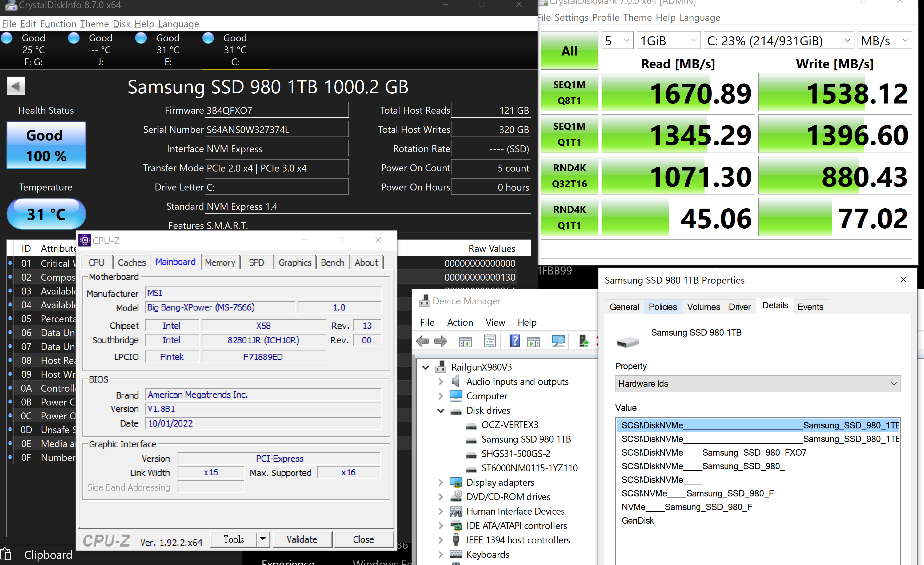924x565 pixels.
Task: Click the Serial Number field S64ANS0W327374L
Action: 277,129
